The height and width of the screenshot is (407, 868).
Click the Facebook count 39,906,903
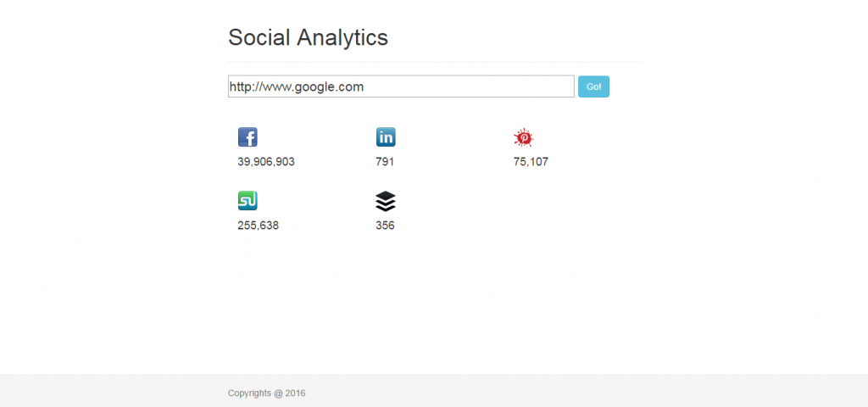tap(266, 162)
